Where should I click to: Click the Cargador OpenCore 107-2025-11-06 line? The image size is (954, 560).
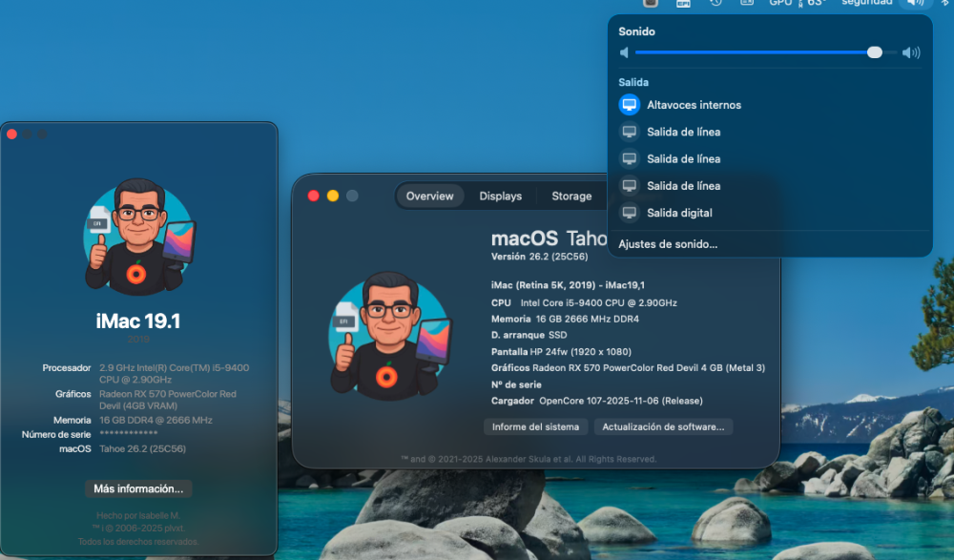[x=597, y=401]
